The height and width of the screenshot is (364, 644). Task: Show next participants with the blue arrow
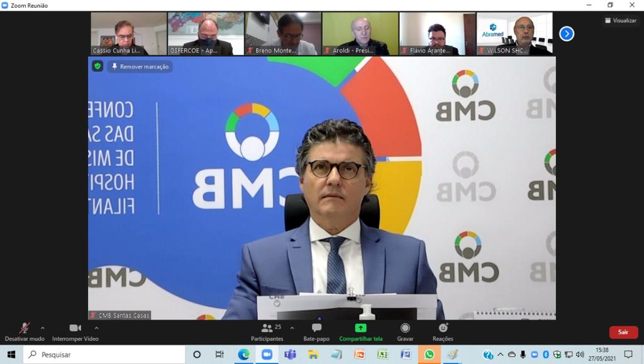point(567,34)
